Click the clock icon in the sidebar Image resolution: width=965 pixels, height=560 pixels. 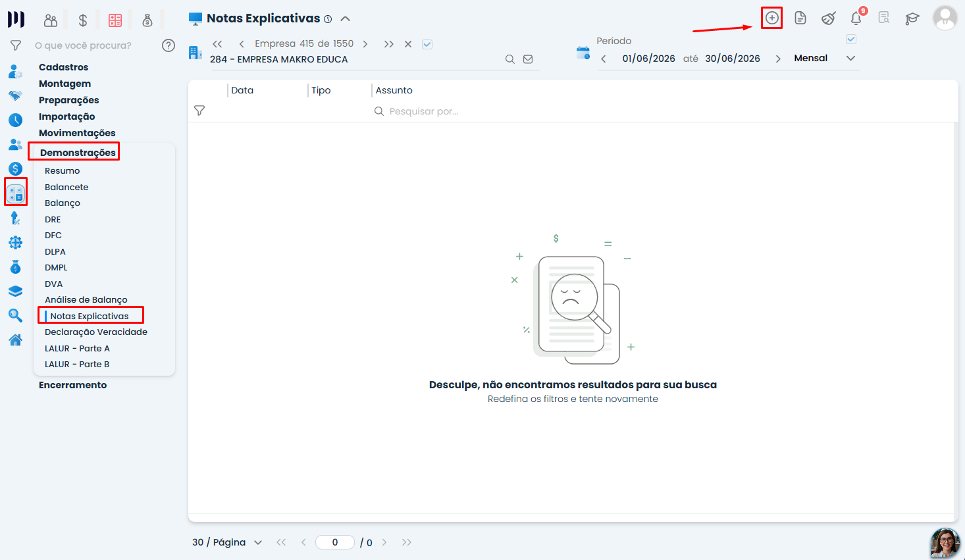(15, 120)
